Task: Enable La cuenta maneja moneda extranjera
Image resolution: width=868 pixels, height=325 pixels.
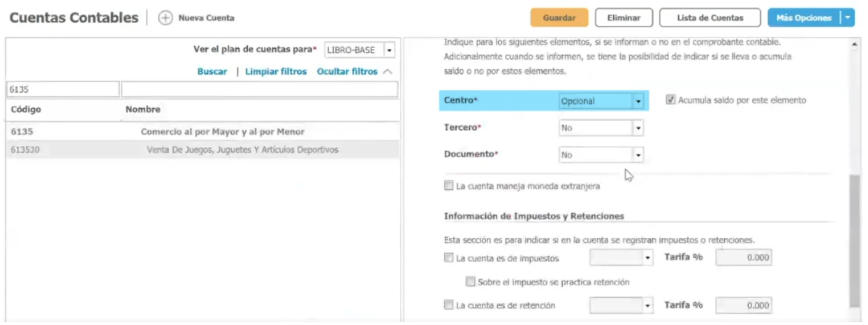Action: pos(448,186)
